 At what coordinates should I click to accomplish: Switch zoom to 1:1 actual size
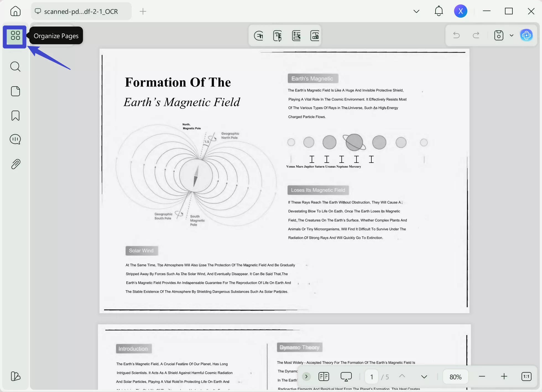[526, 377]
